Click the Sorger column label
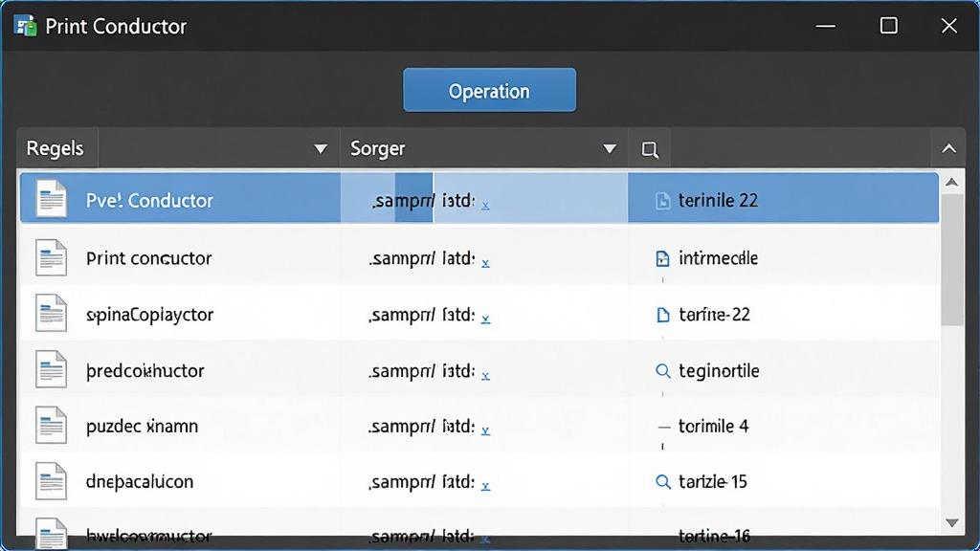This screenshot has height=551, width=980. [x=377, y=148]
